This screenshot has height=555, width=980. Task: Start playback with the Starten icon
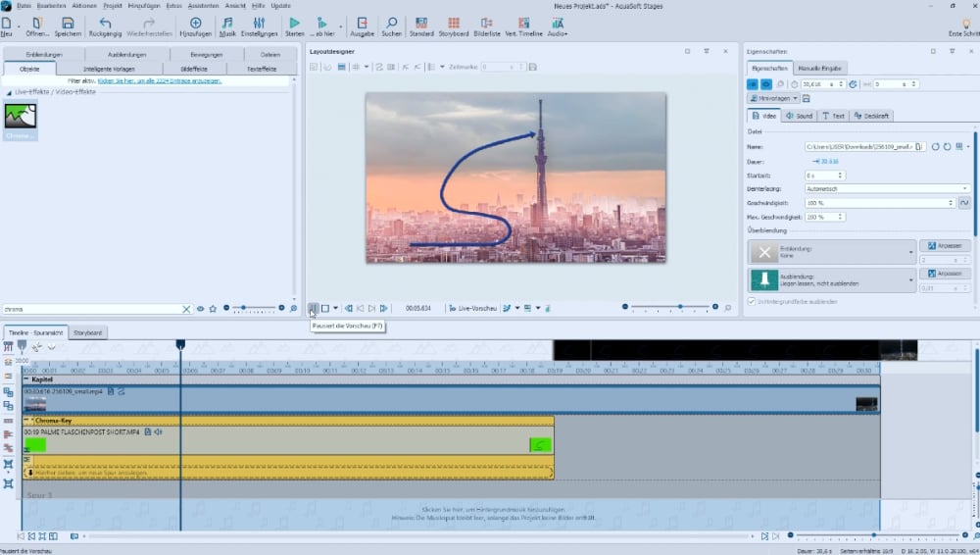pos(294,23)
